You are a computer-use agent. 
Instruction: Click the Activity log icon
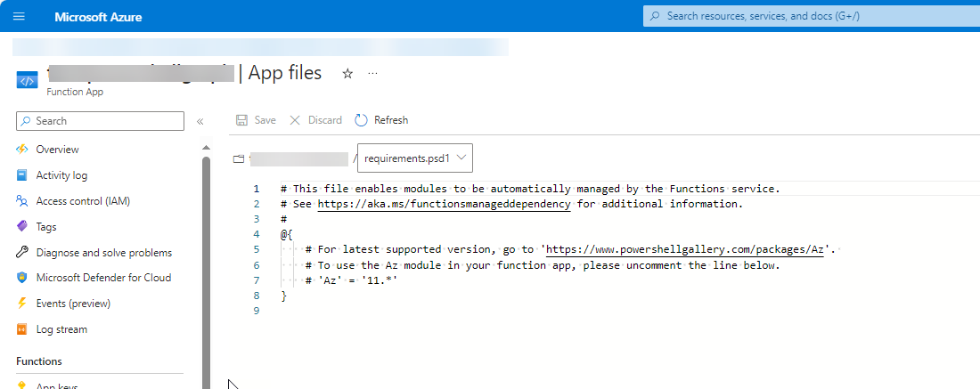22,175
